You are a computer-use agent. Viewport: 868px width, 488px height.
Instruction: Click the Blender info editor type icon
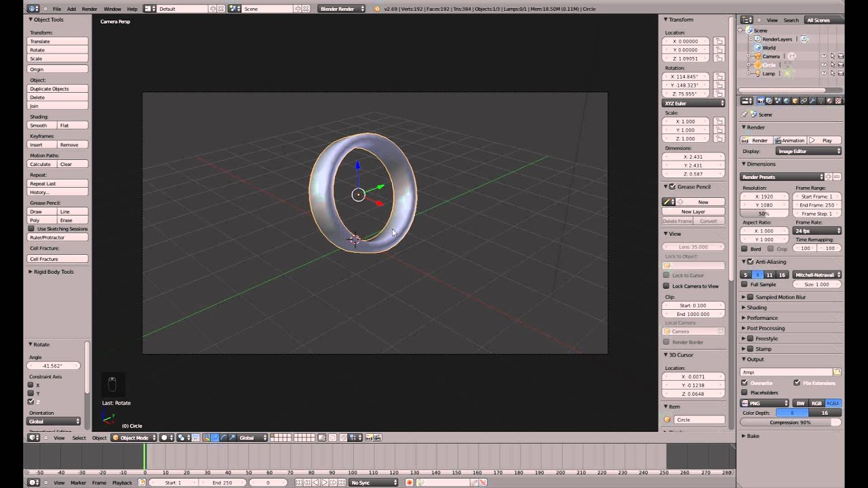(33, 9)
